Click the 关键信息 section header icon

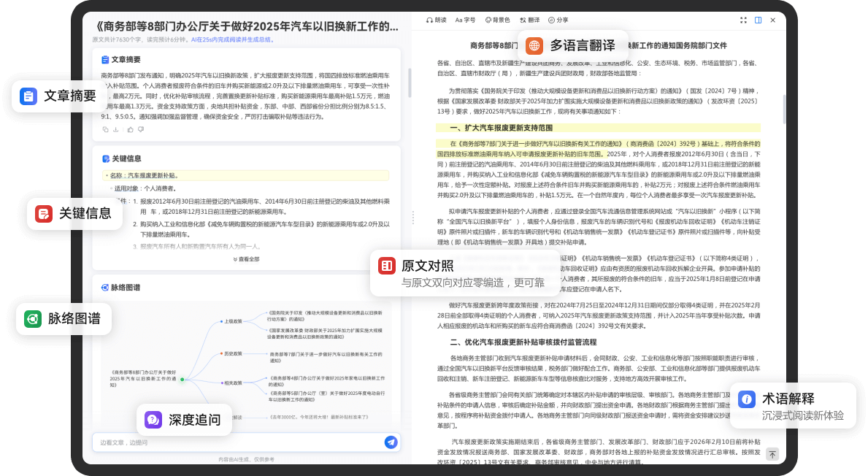(106, 159)
